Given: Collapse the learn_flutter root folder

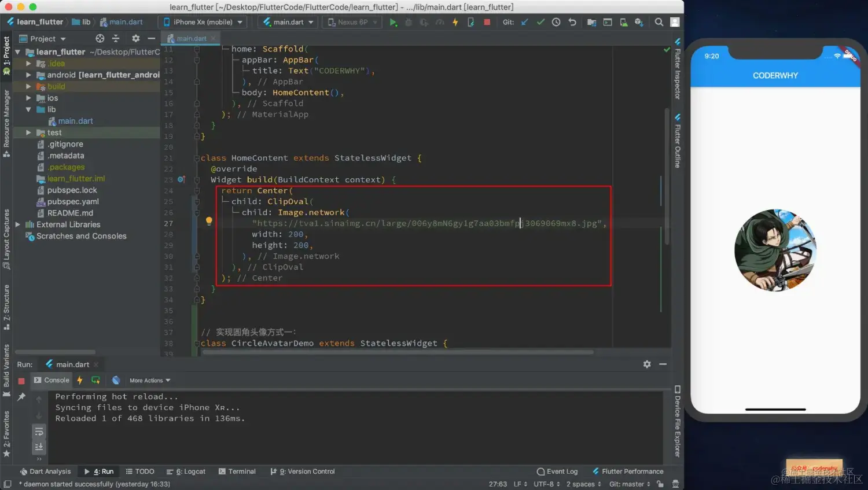Looking at the screenshot, I should pyautogui.click(x=17, y=52).
